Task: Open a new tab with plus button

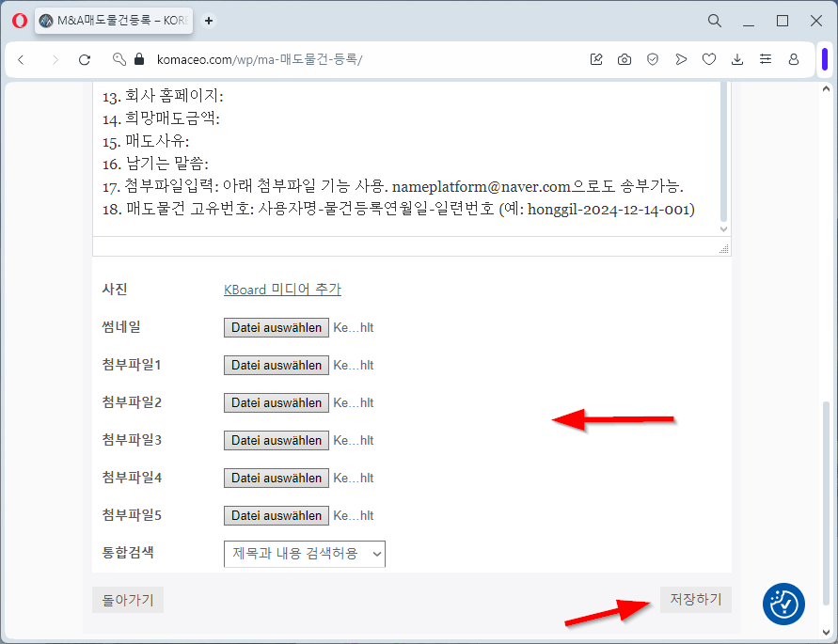Action: tap(209, 21)
